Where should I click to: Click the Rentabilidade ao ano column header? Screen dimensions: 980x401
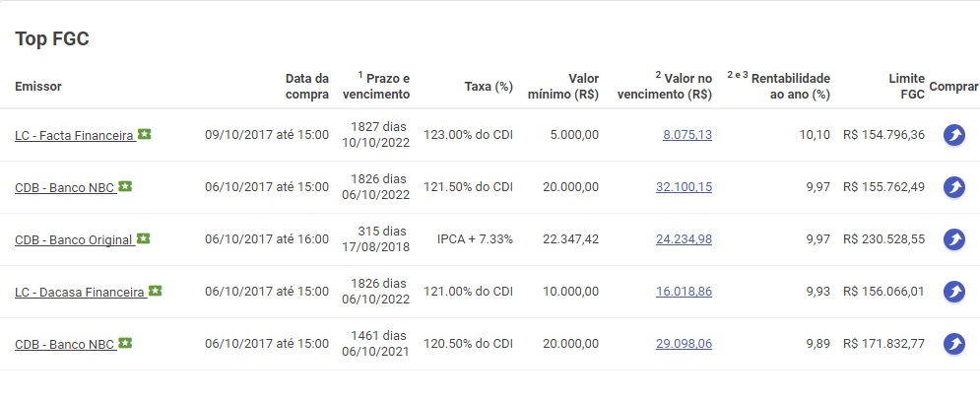pos(779,87)
